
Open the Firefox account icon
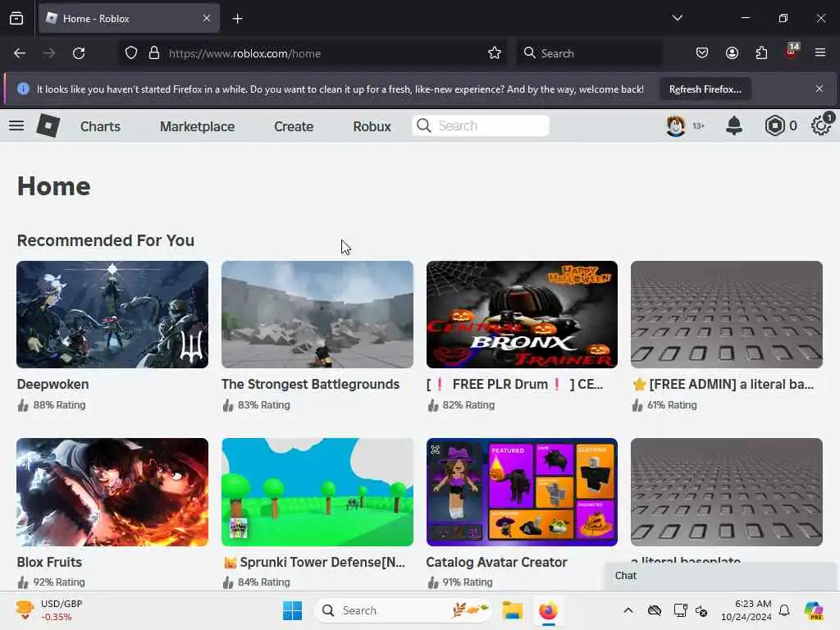[732, 53]
